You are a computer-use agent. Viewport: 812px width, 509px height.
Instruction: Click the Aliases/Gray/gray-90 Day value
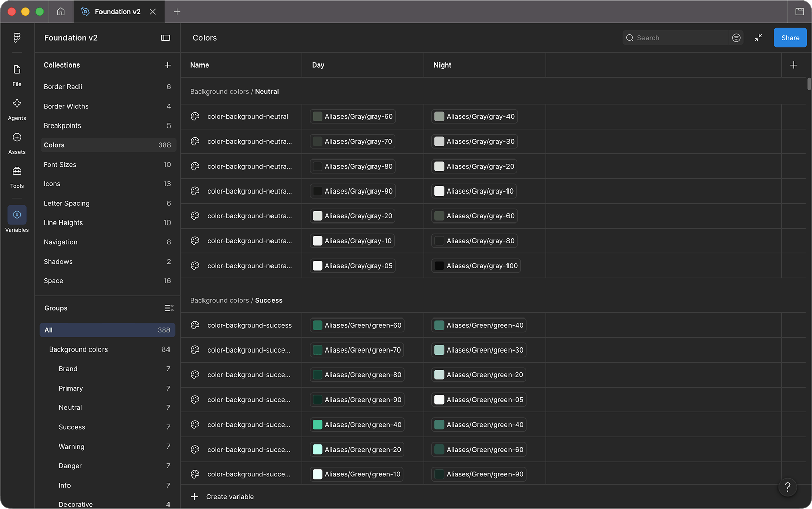click(x=353, y=191)
